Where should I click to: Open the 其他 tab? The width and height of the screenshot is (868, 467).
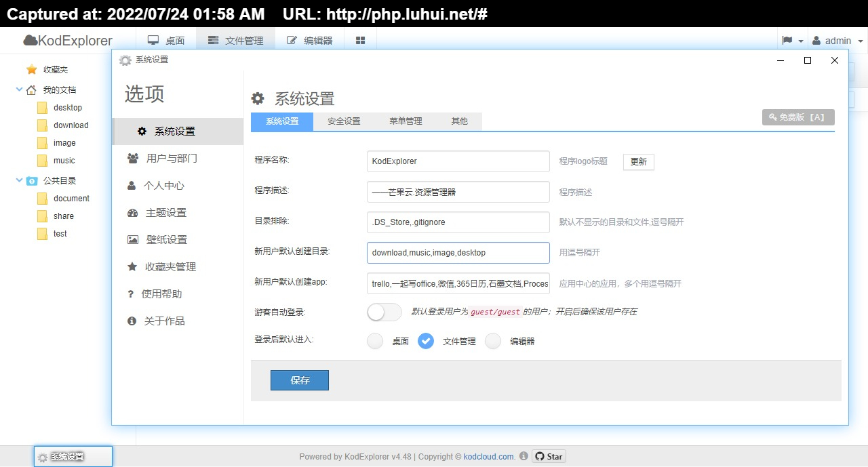point(459,121)
